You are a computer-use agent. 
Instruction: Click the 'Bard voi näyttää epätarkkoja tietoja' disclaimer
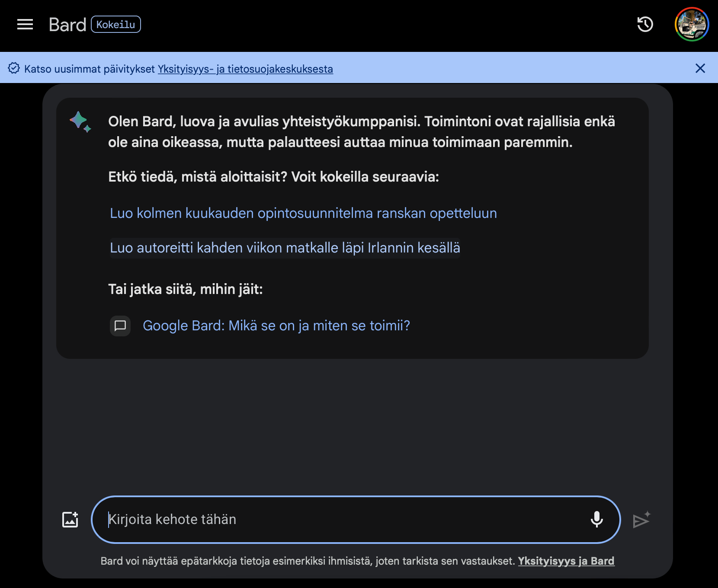(308, 561)
